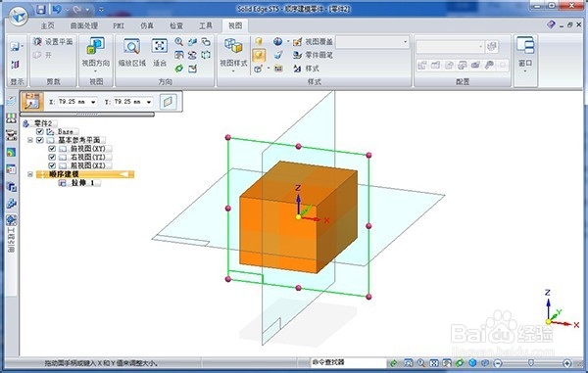Viewport: 588px width, 373px height.
Task: Click the 零件画笔 part painter icon
Action: tap(297, 55)
